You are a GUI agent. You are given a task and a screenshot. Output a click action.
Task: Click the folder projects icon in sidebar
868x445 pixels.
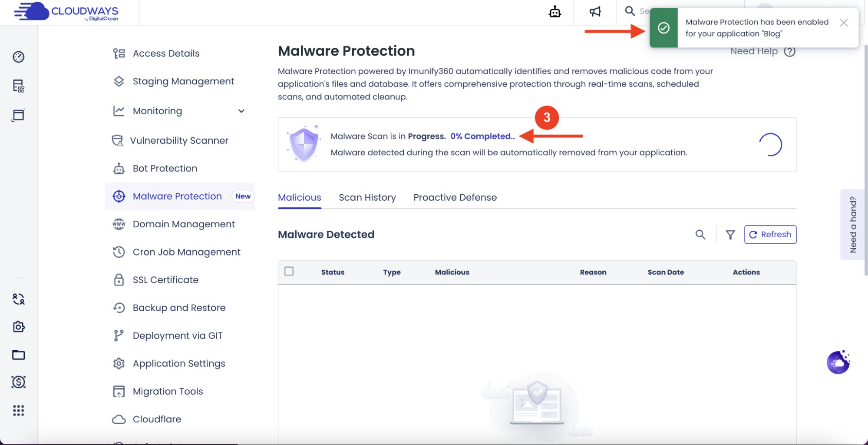tap(18, 355)
